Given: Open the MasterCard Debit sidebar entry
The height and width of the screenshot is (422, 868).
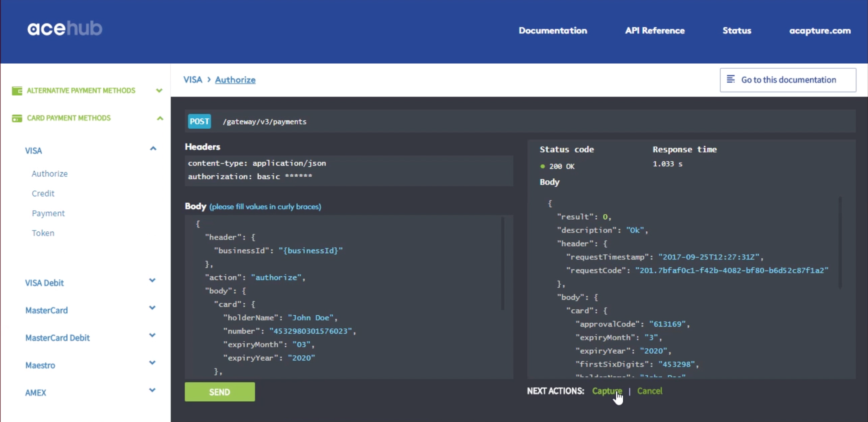Looking at the screenshot, I should [57, 338].
